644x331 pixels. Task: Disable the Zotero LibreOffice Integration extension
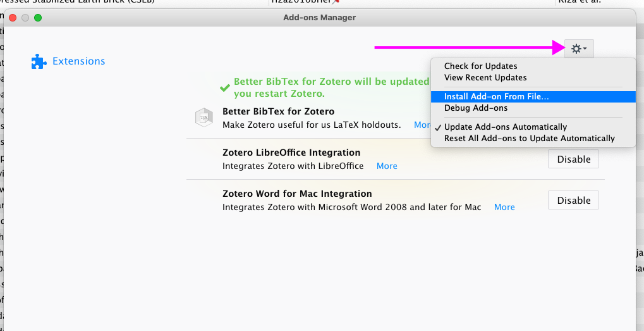[573, 159]
